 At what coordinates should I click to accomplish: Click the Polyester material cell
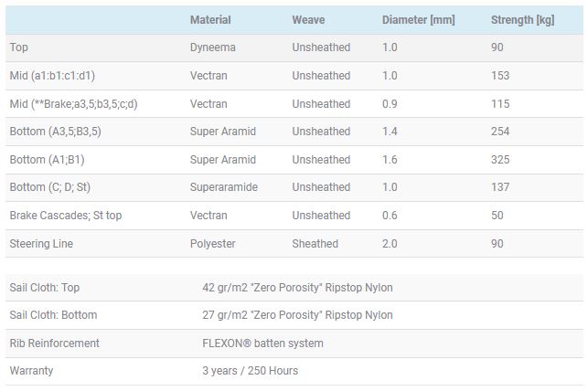pyautogui.click(x=213, y=244)
